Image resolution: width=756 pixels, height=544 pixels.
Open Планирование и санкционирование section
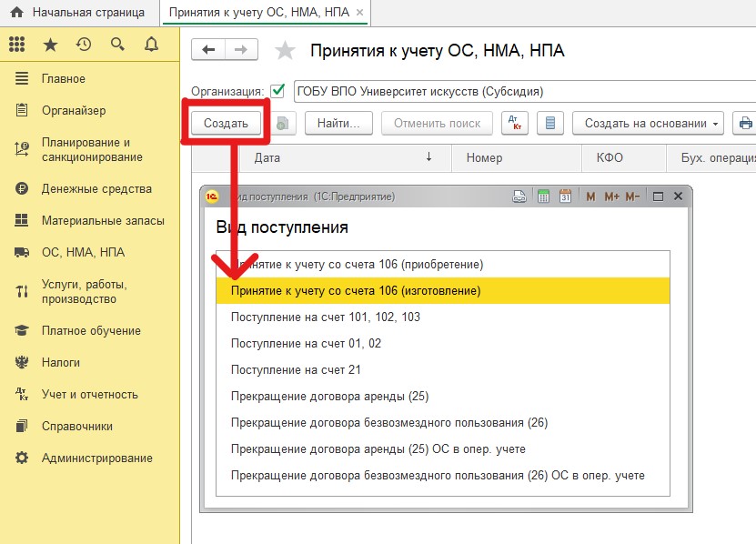click(92, 149)
